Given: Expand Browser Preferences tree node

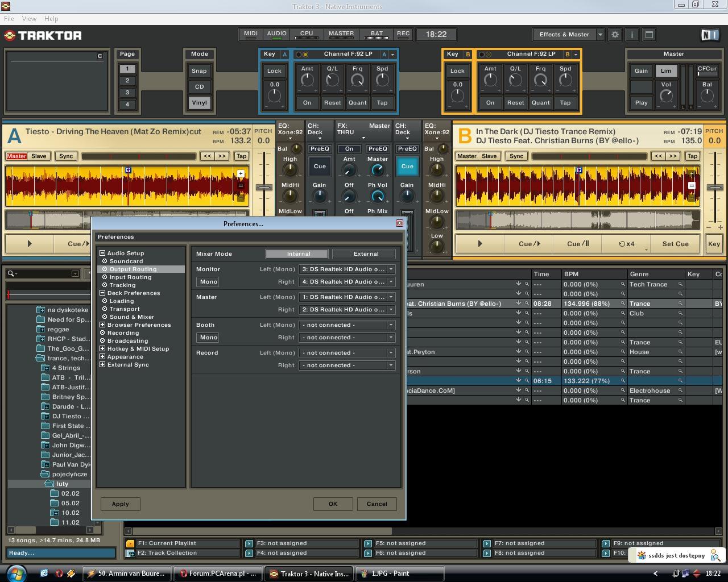Looking at the screenshot, I should coord(102,325).
